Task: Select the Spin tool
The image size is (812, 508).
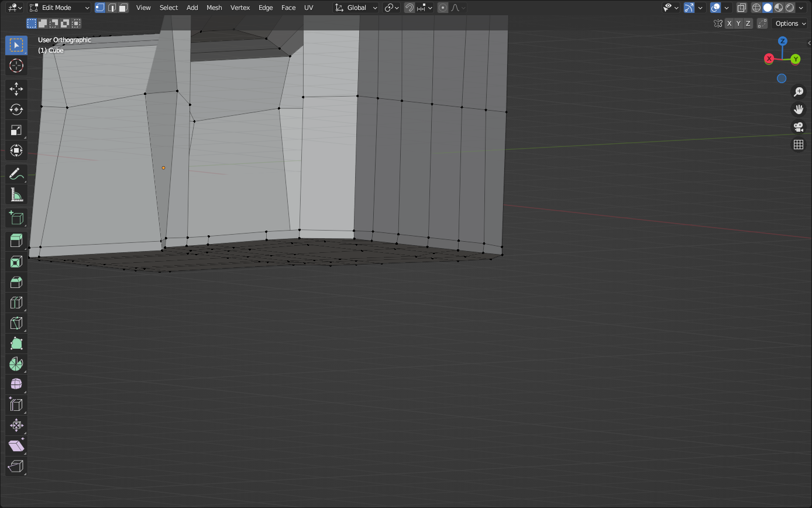Action: [16, 363]
